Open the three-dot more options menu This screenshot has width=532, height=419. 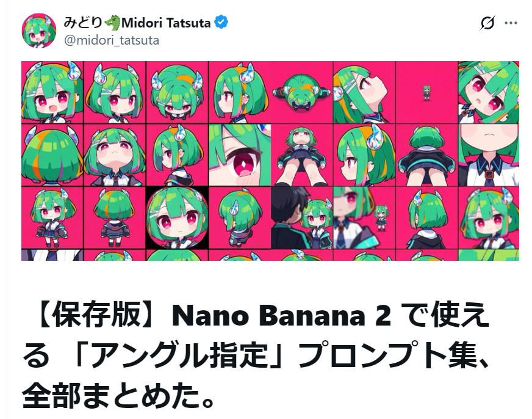(511, 23)
